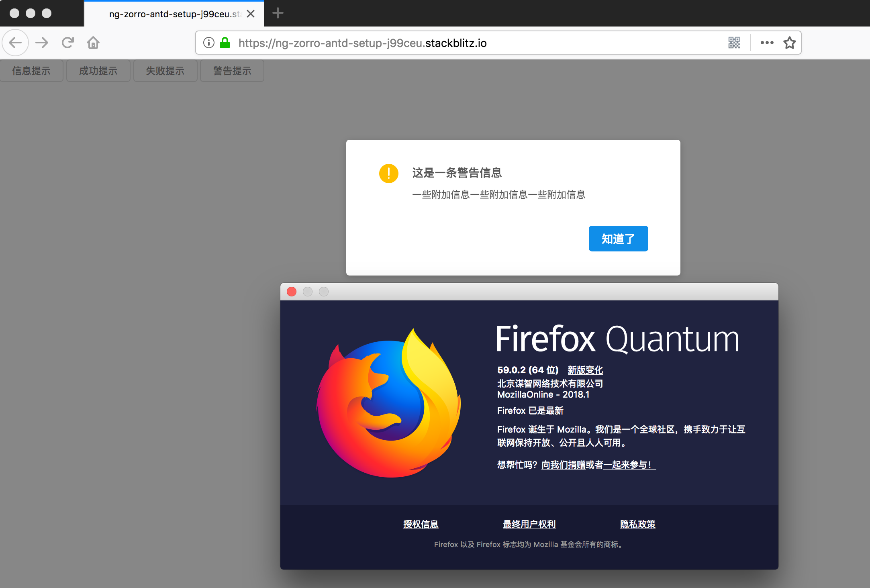Click the forward navigation arrow

[42, 43]
